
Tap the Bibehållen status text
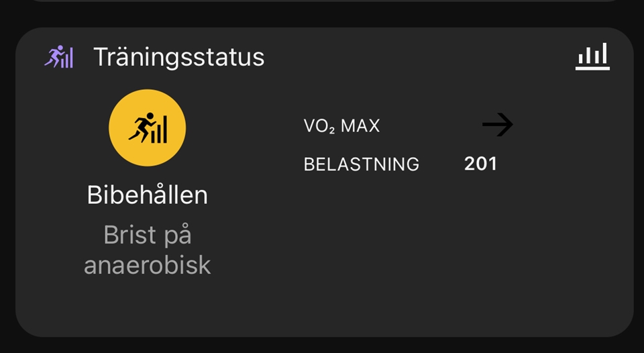[x=148, y=195]
